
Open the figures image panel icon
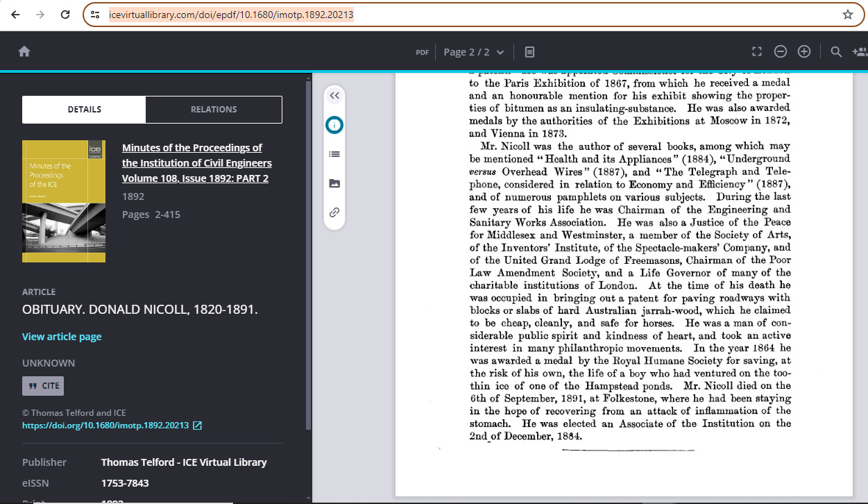334,183
